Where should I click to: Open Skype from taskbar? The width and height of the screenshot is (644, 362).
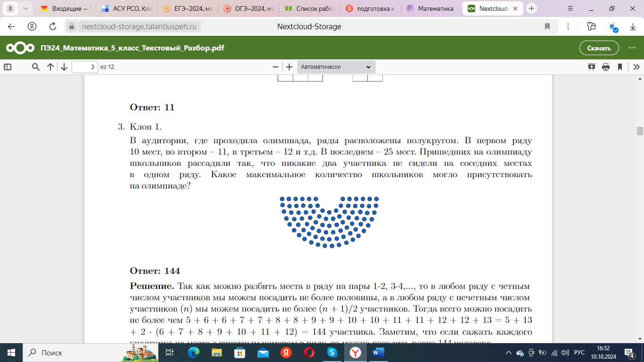click(332, 353)
